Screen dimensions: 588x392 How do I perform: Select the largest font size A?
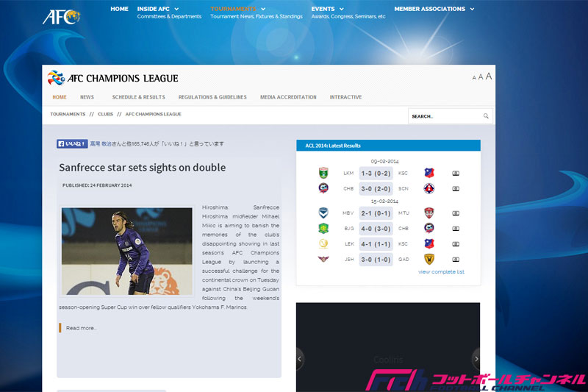(489, 76)
